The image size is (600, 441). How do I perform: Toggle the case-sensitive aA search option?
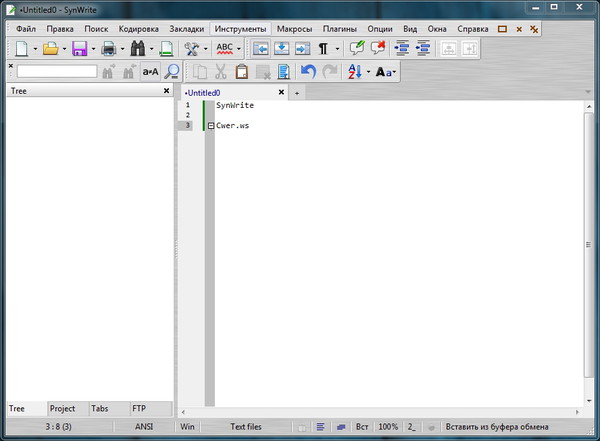pos(150,71)
